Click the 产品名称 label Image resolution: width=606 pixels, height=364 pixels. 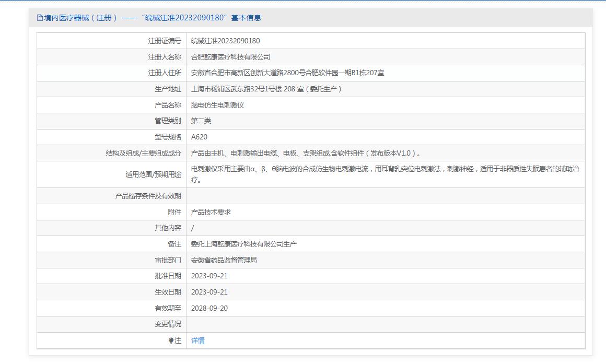click(168, 105)
